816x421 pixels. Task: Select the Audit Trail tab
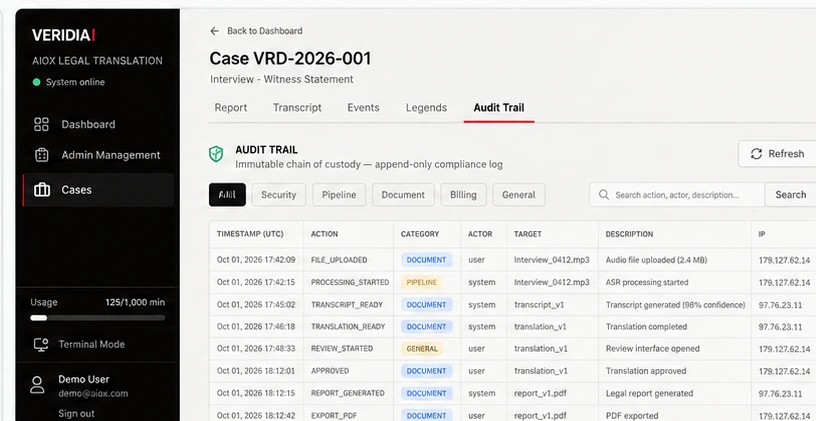[499, 108]
